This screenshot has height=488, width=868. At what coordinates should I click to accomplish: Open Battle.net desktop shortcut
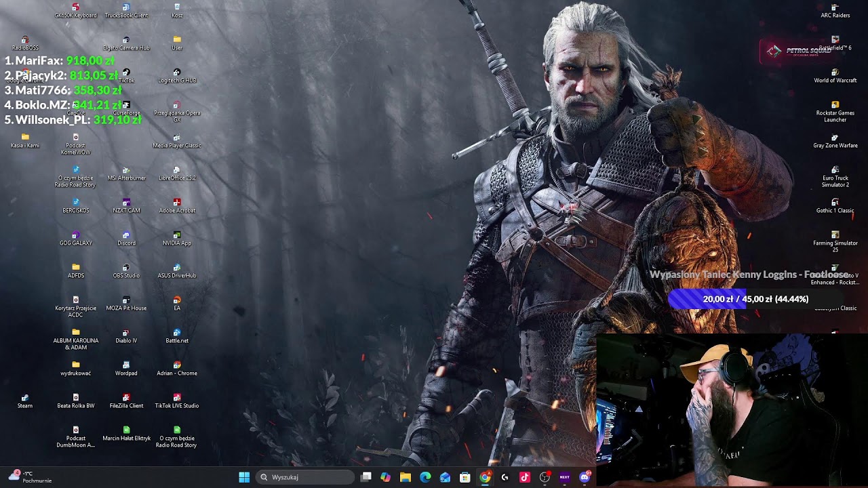177,336
